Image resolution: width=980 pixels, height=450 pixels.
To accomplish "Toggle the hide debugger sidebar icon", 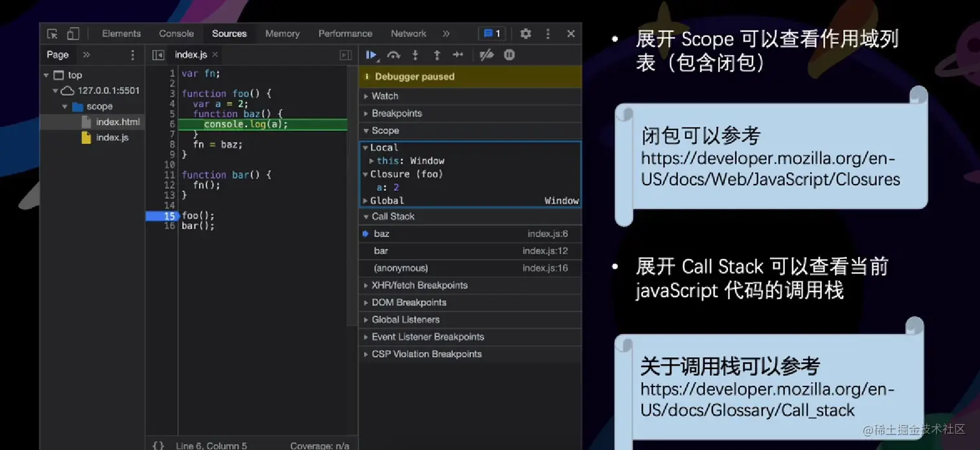I will click(x=346, y=55).
